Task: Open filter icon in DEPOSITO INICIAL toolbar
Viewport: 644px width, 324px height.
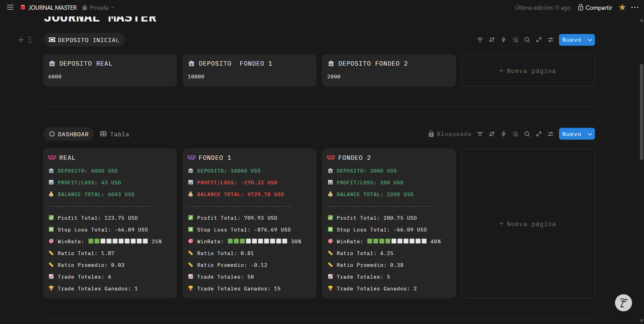Action: [480, 40]
